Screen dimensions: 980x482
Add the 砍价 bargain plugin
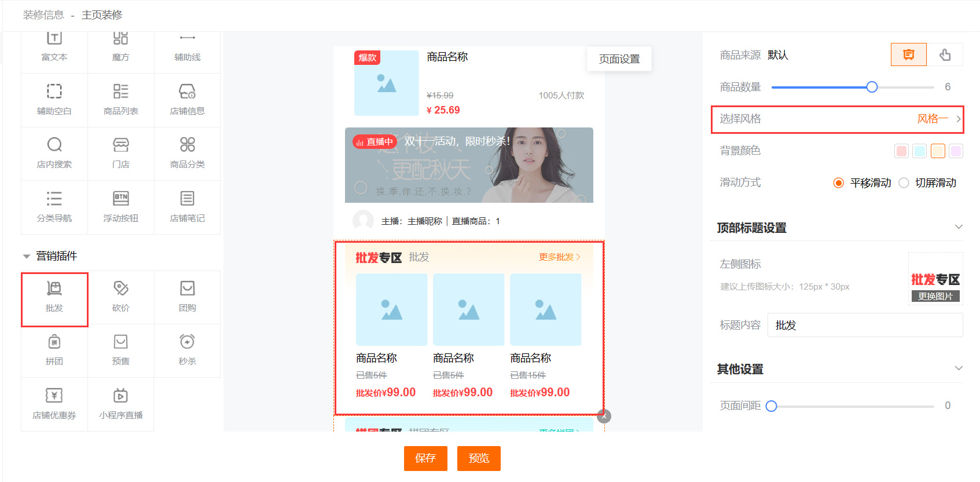pos(120,297)
